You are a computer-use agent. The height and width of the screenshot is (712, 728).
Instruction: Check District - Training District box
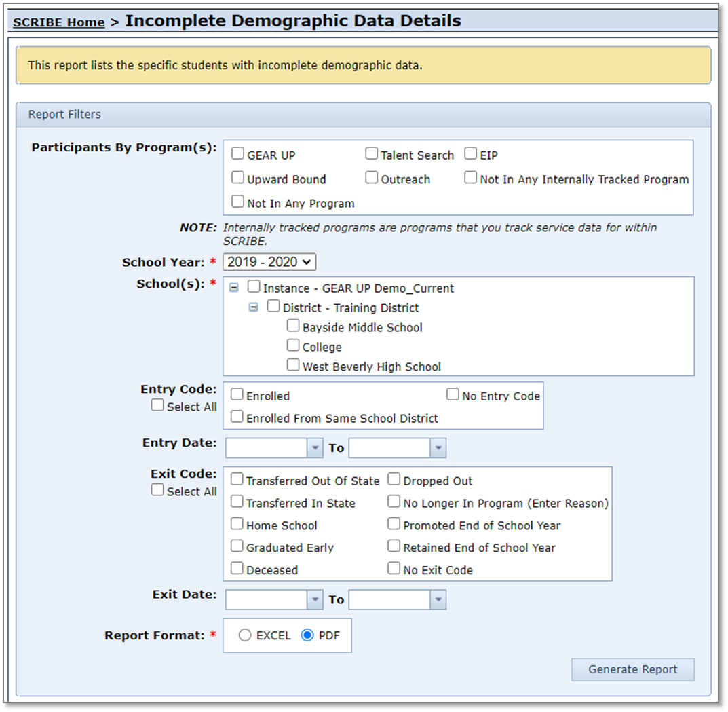[x=273, y=306]
